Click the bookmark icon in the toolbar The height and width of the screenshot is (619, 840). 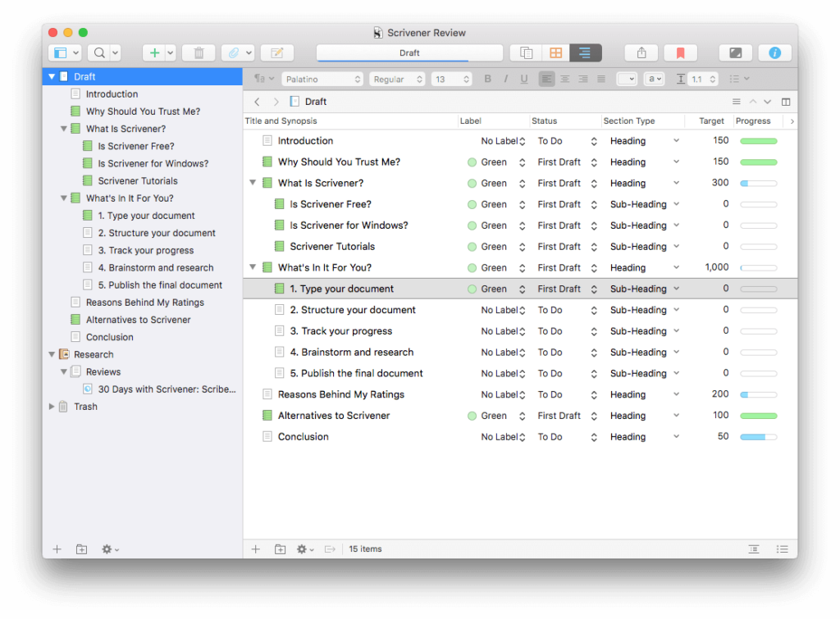pyautogui.click(x=680, y=52)
